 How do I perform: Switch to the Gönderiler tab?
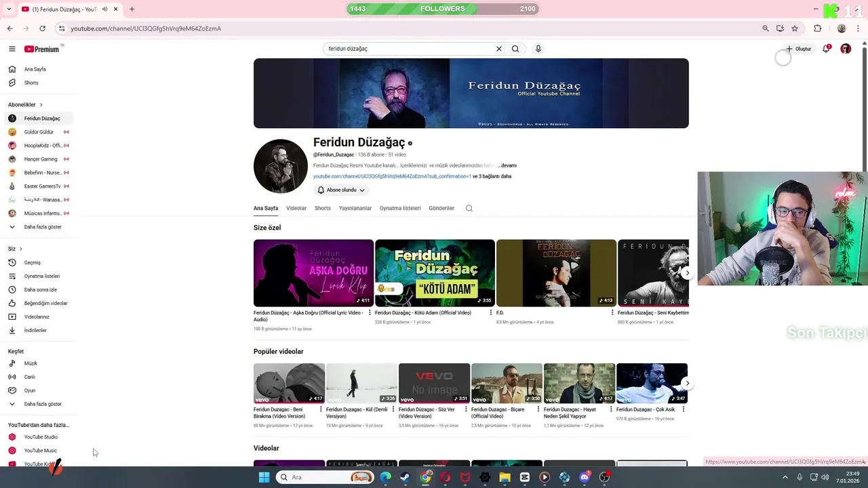441,208
